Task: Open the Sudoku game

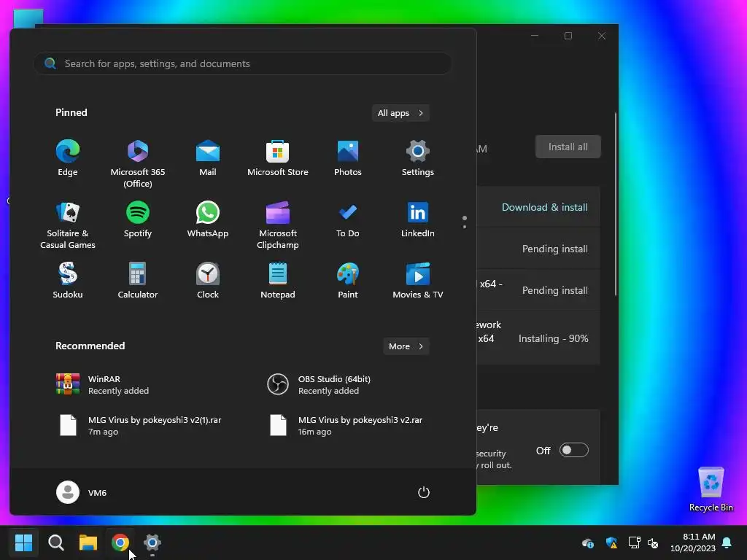Action: 68,281
